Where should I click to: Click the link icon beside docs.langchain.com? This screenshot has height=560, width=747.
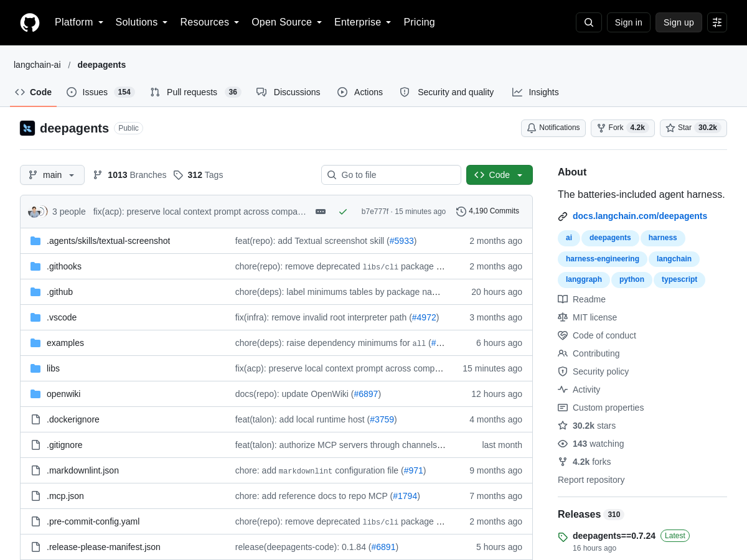(563, 217)
